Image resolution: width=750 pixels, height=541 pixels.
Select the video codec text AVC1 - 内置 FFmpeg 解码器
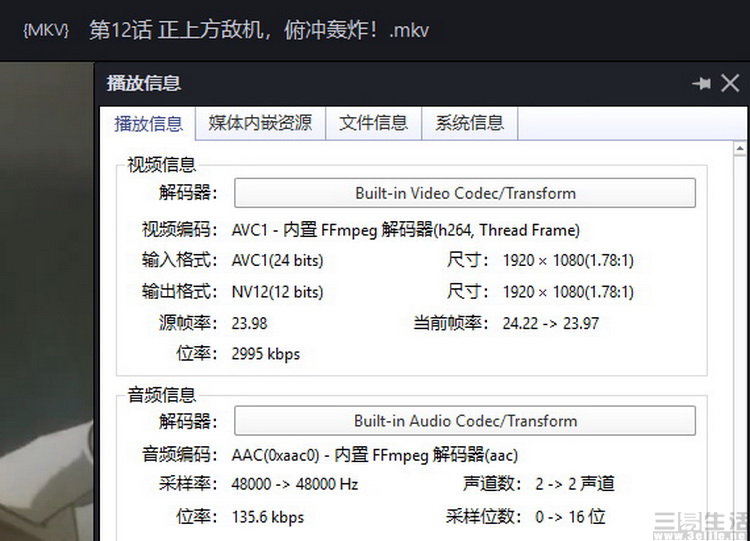[332, 230]
